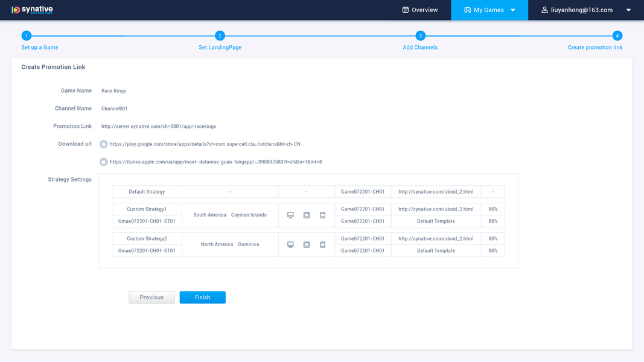The height and width of the screenshot is (362, 644).
Task: Go to step 1 Set up a Game
Action: point(27,36)
